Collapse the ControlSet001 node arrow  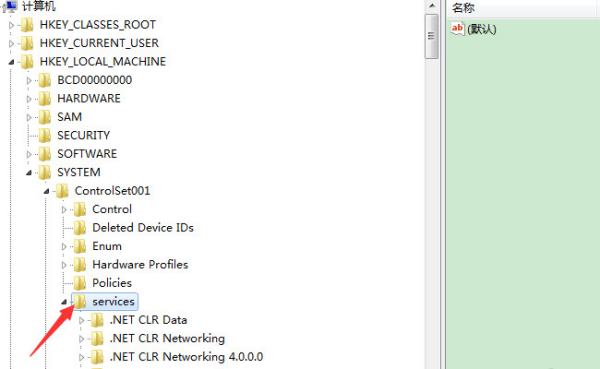[46, 191]
